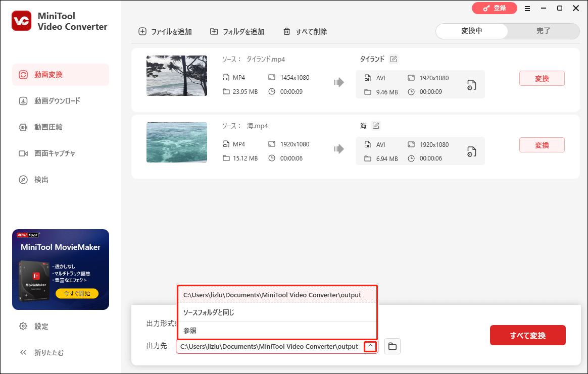588x374 pixels.
Task: Click the 検出 compass icon
Action: [23, 180]
